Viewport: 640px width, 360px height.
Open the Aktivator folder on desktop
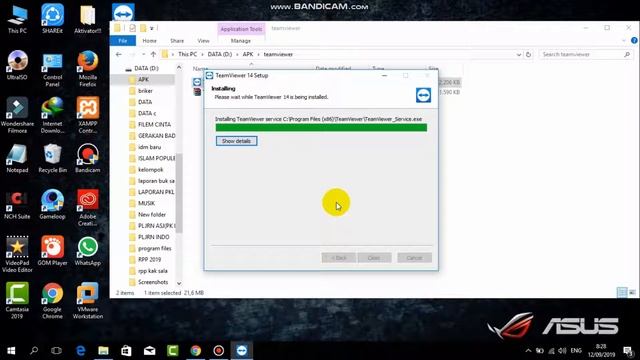tap(87, 19)
